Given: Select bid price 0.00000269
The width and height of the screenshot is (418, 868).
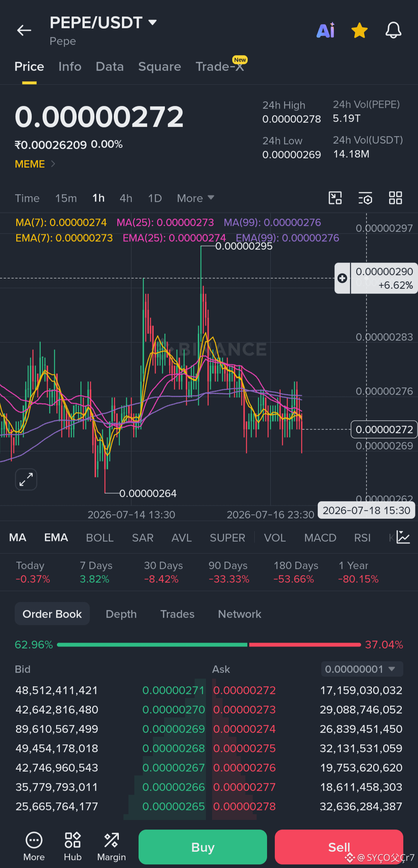Looking at the screenshot, I should click(x=173, y=729).
